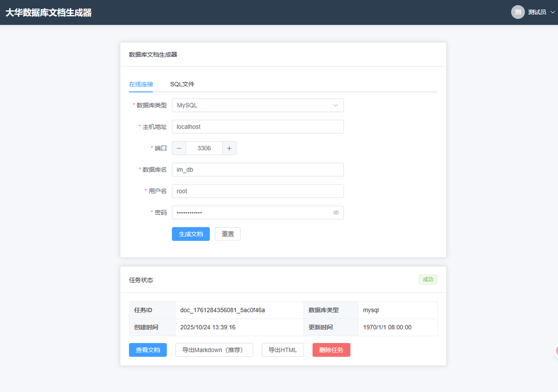Export via 导出Markdown（推荐） button
The width and height of the screenshot is (558, 392).
tap(214, 350)
